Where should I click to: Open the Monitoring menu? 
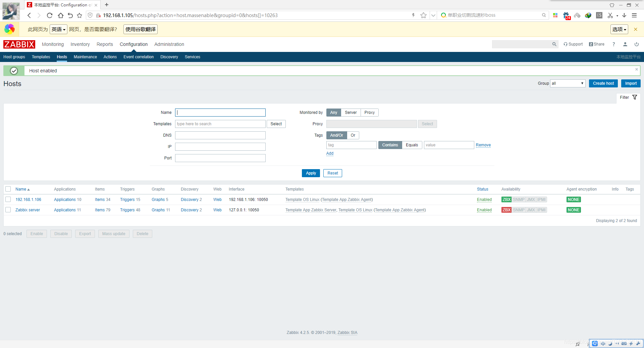53,44
